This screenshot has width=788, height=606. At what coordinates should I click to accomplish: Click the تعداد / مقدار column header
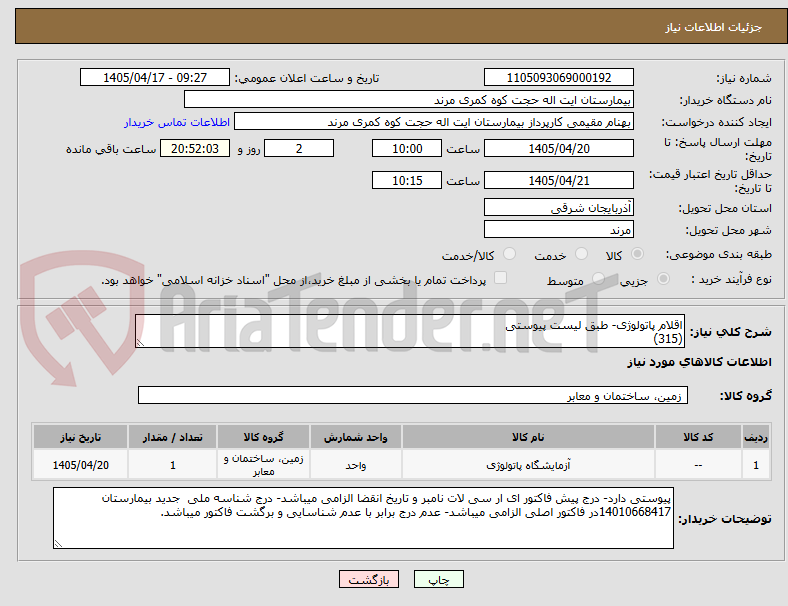click(x=172, y=437)
